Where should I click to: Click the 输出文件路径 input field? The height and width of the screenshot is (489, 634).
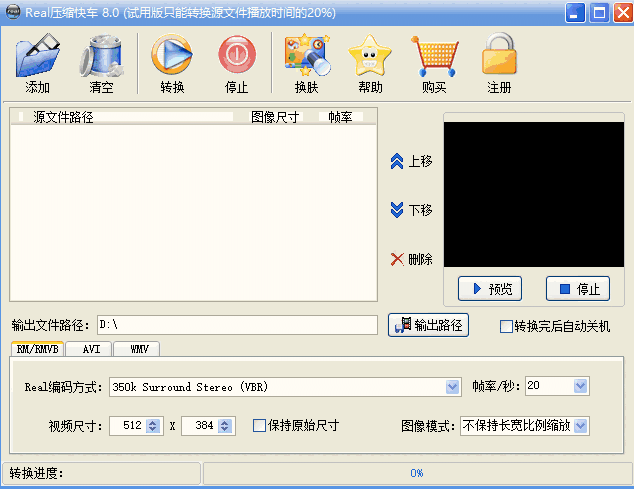[237, 325]
